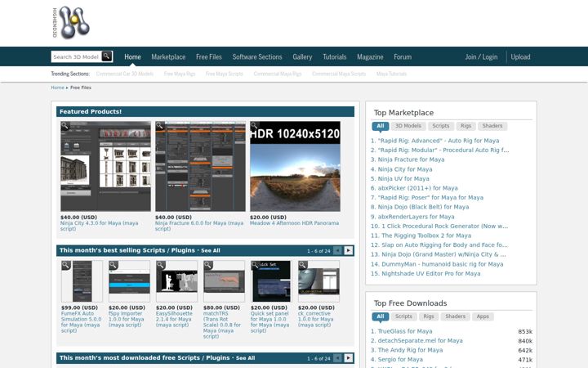
Task: Zoom icon on HDR Panorama thumbnail
Action: (255, 126)
